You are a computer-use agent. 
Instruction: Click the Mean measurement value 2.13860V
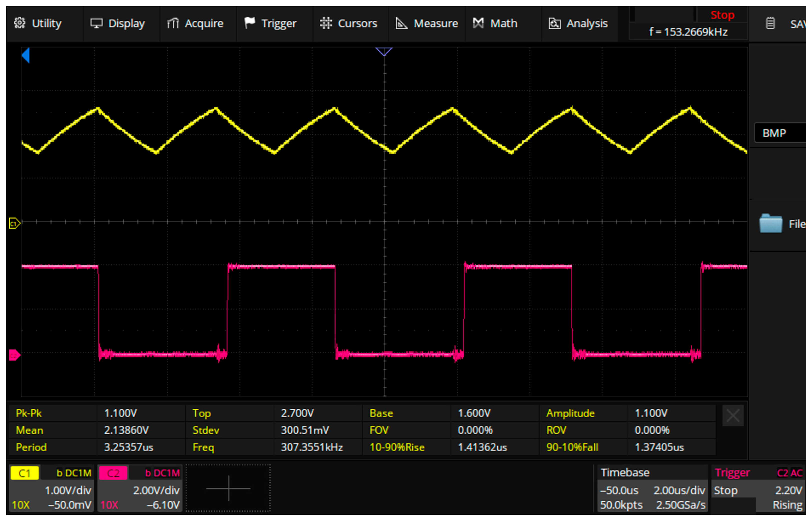tap(126, 430)
